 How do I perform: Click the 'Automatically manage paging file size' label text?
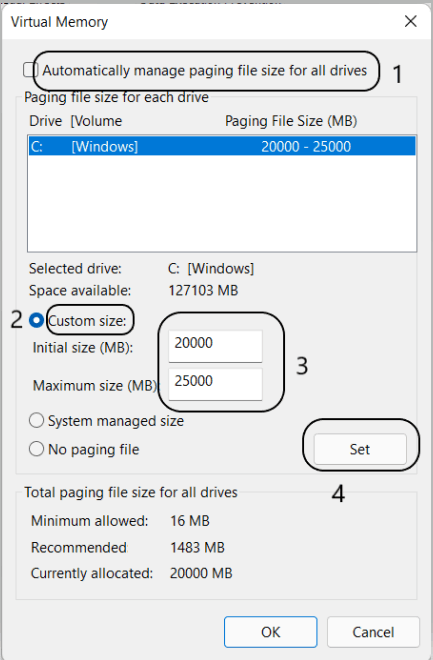click(x=205, y=70)
